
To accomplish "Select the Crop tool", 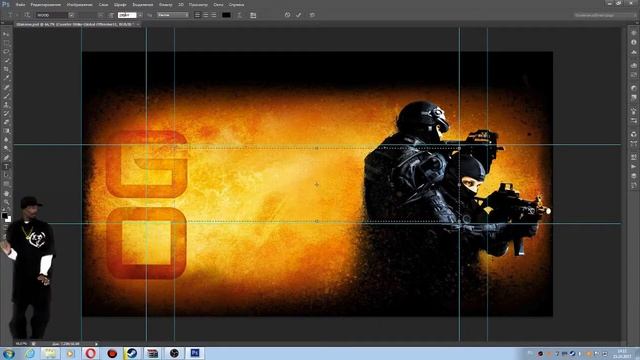I will point(7,69).
